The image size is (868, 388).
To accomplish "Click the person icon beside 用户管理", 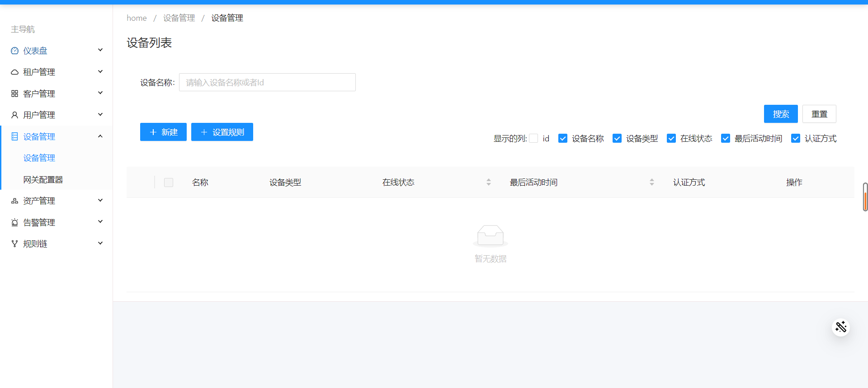I will (14, 115).
